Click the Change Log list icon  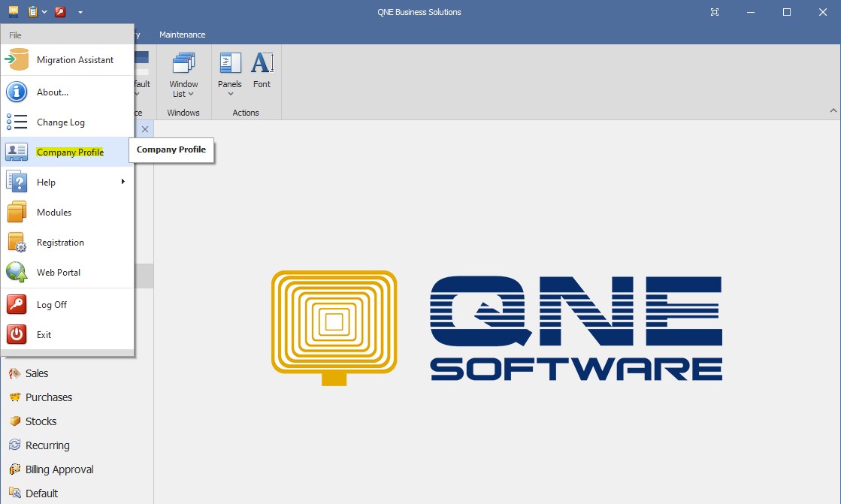[17, 122]
